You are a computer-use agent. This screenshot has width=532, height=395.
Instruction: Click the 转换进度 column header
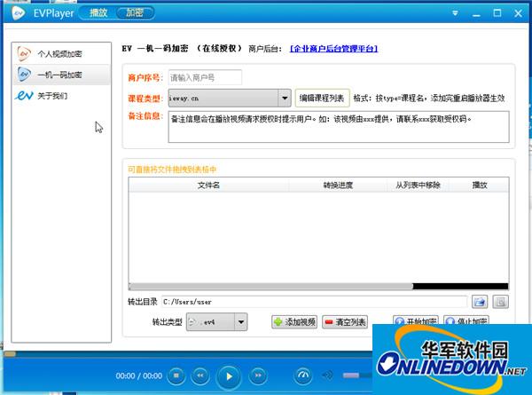coord(338,186)
